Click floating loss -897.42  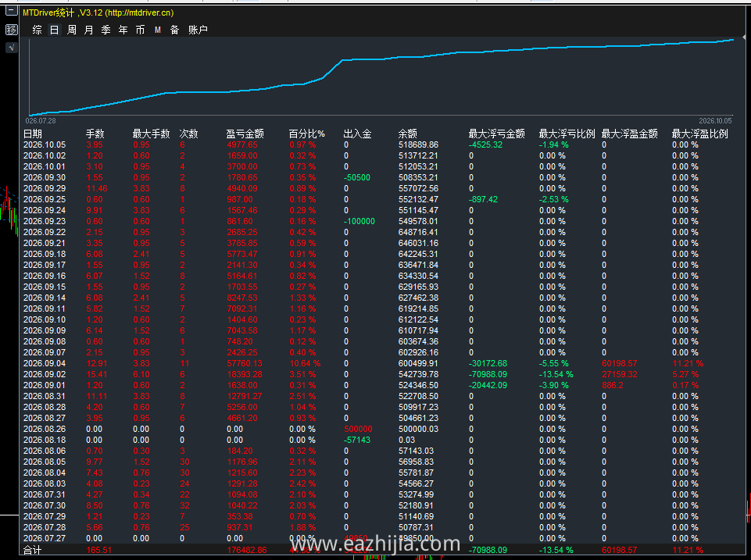tap(483, 200)
